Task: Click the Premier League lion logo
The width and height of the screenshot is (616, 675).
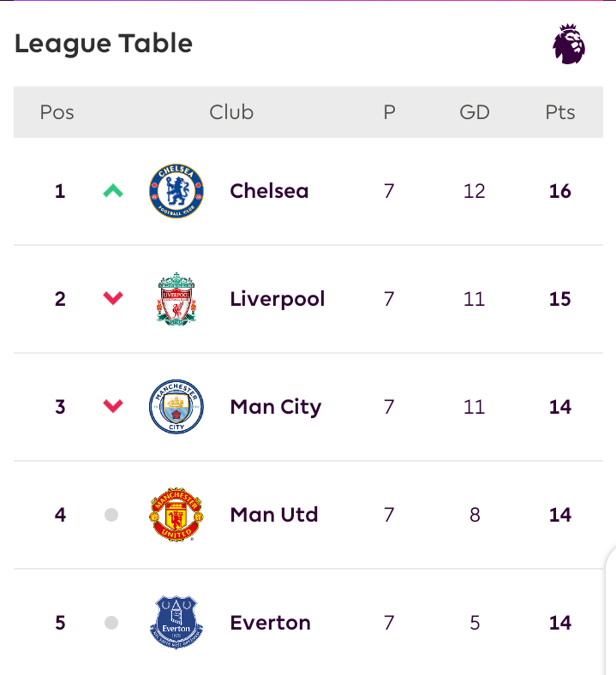Action: point(569,44)
